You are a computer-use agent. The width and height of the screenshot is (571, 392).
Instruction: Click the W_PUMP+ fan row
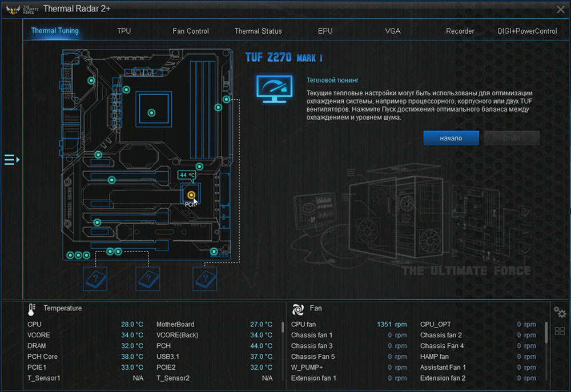coord(349,367)
